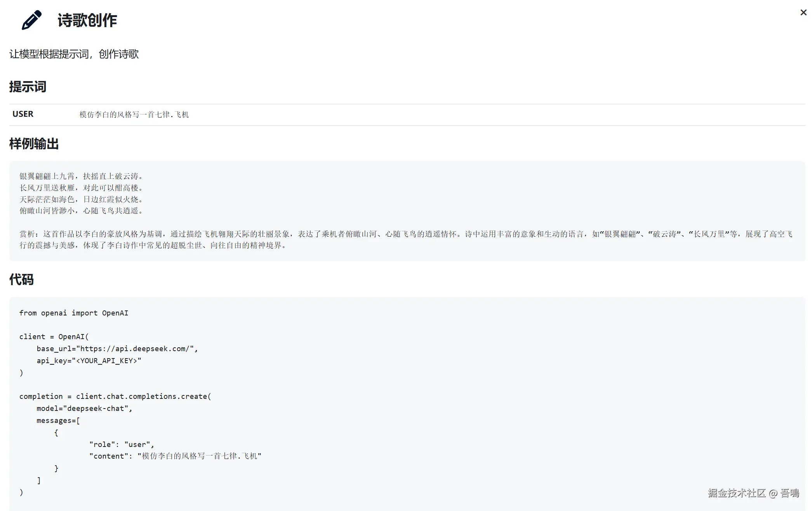Click the model="deepseek-chat" code line

[x=84, y=409]
